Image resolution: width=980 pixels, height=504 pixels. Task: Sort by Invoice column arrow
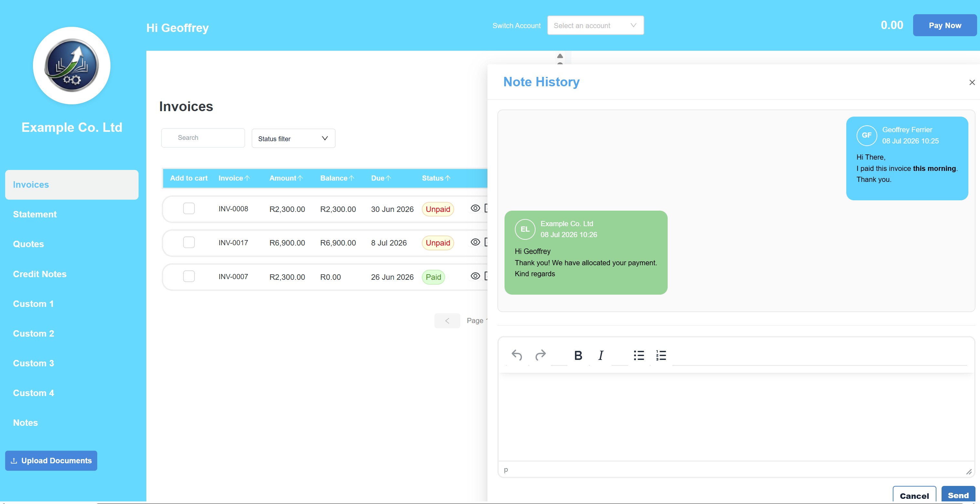(x=247, y=178)
